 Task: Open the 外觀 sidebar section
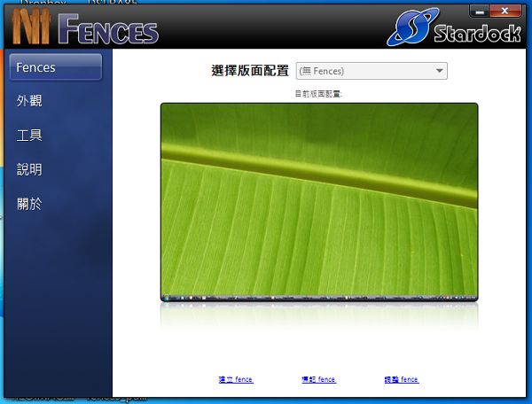click(29, 101)
